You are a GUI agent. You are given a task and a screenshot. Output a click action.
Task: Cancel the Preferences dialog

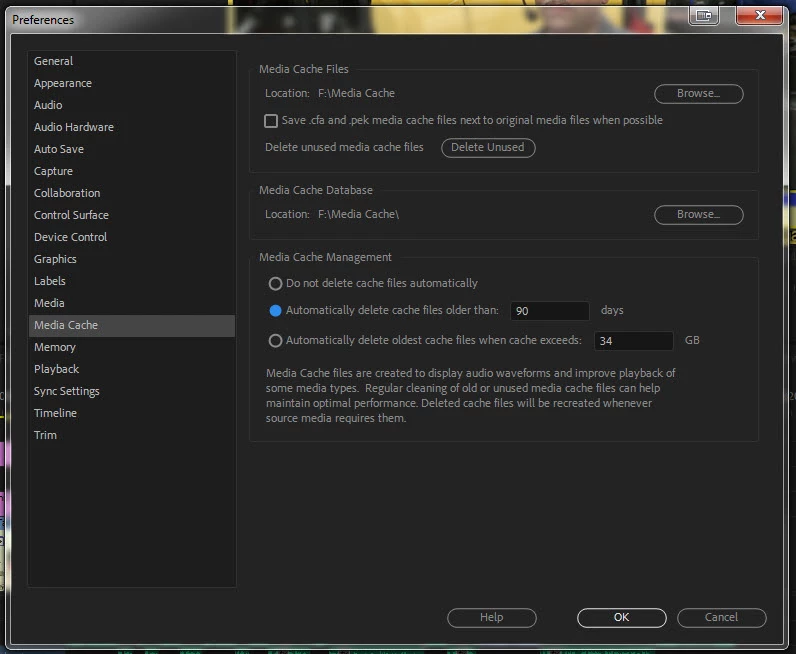(x=721, y=618)
